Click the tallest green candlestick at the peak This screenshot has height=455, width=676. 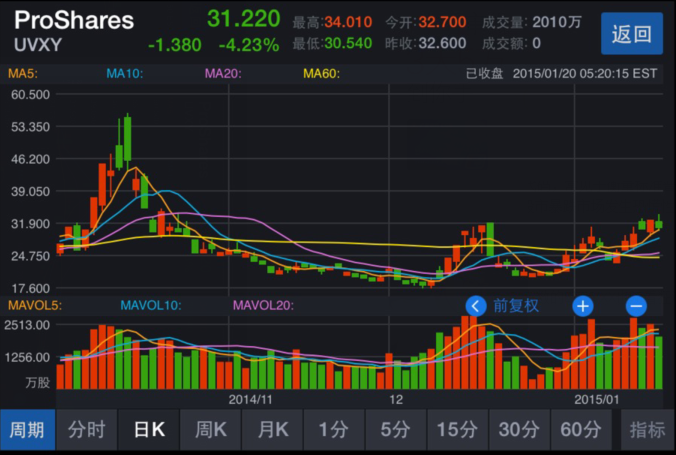click(x=127, y=138)
